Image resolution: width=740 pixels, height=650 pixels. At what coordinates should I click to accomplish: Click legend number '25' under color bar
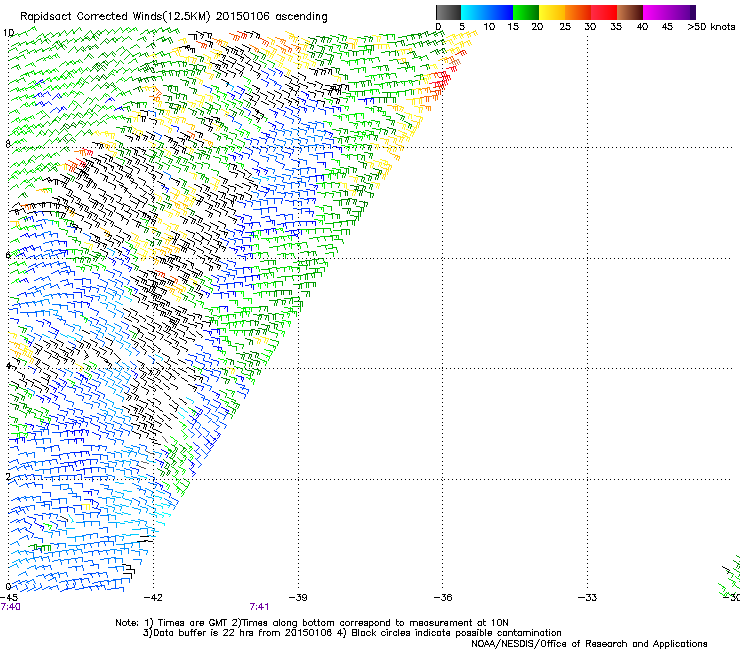[x=565, y=27]
